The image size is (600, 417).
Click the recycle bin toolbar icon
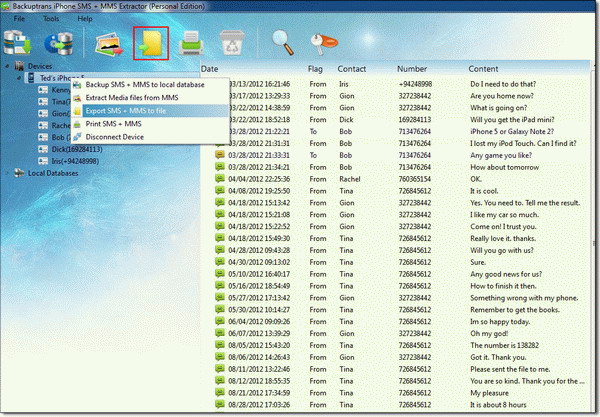pyautogui.click(x=231, y=44)
